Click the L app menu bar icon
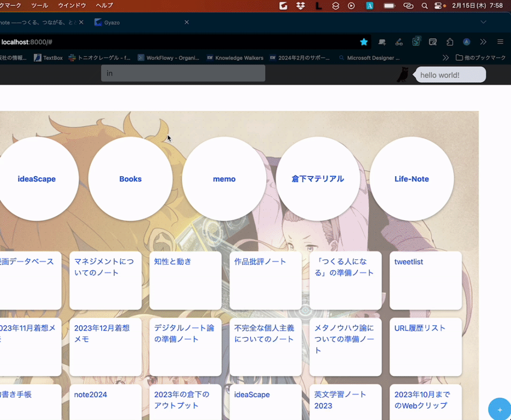 pyautogui.click(x=318, y=6)
